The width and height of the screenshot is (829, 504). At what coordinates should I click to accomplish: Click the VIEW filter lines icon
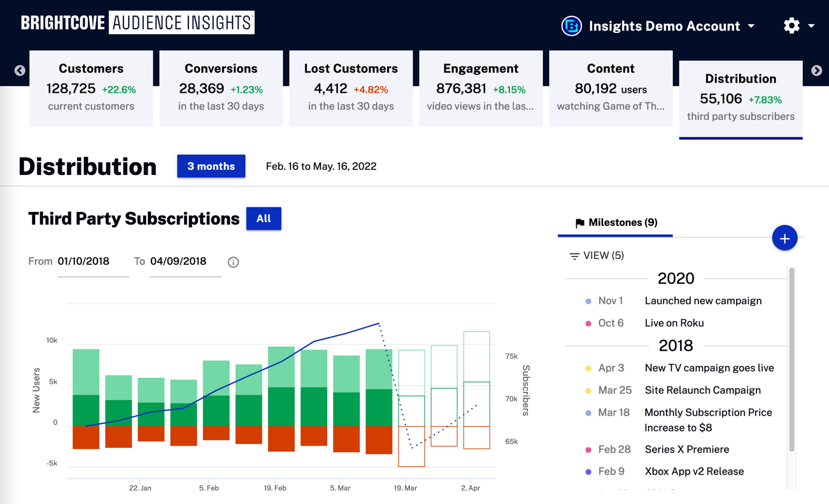pyautogui.click(x=574, y=256)
